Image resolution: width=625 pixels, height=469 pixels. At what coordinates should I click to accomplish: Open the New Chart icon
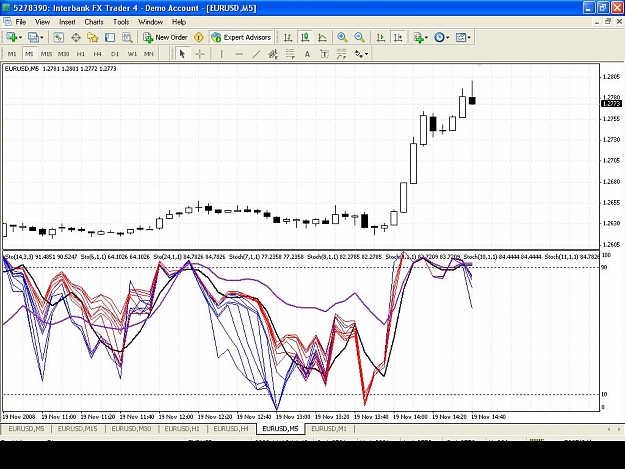11,37
